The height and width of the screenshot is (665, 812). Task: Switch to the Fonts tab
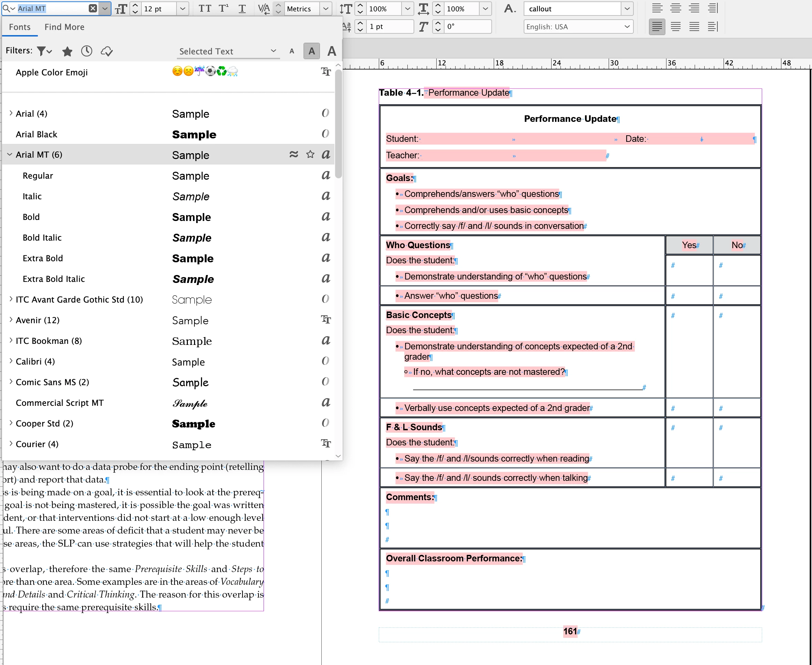click(x=20, y=27)
